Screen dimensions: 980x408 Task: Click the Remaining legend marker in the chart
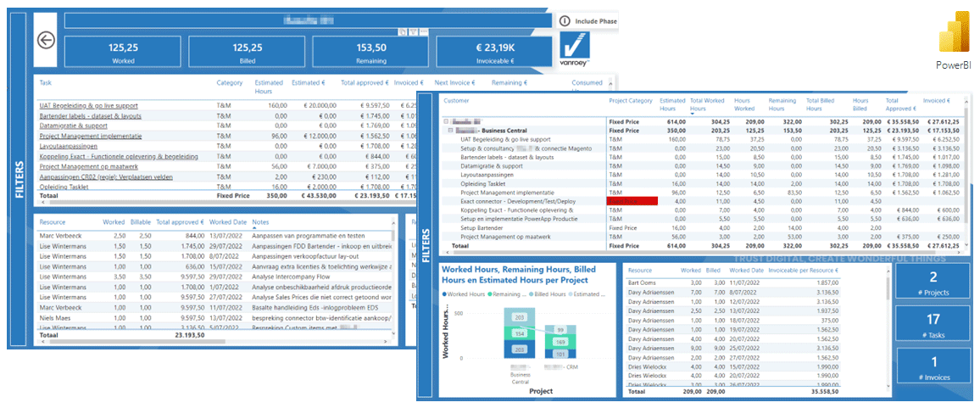(x=491, y=293)
